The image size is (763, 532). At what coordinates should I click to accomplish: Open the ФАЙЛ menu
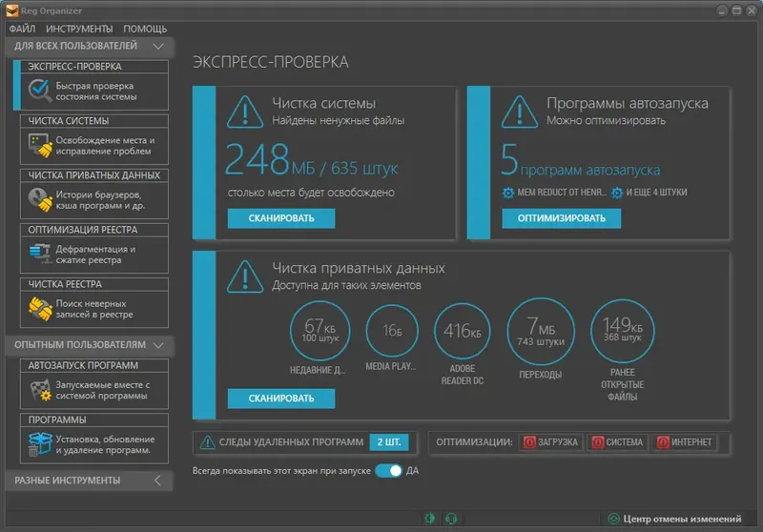pyautogui.click(x=22, y=29)
